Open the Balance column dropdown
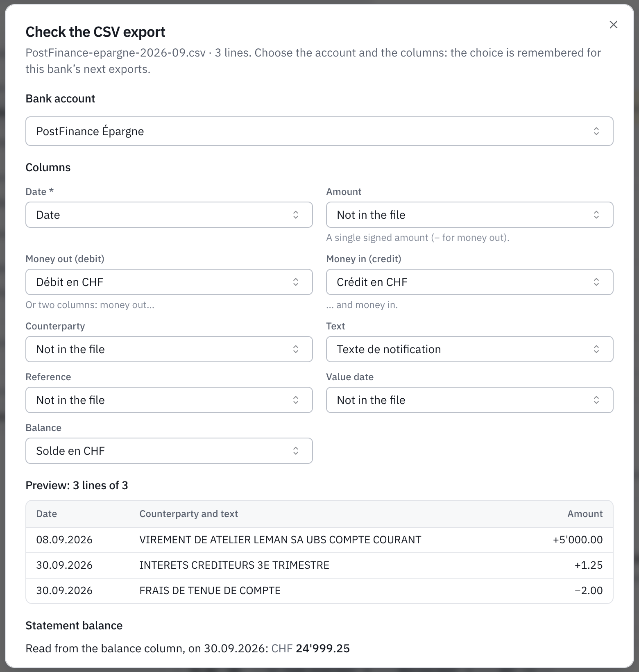Image resolution: width=639 pixels, height=672 pixels. (169, 451)
